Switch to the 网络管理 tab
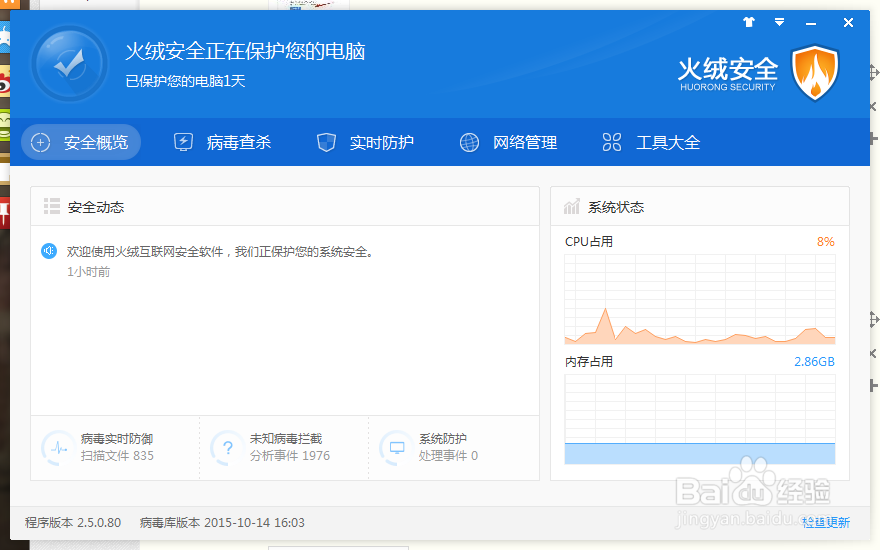 pyautogui.click(x=508, y=143)
